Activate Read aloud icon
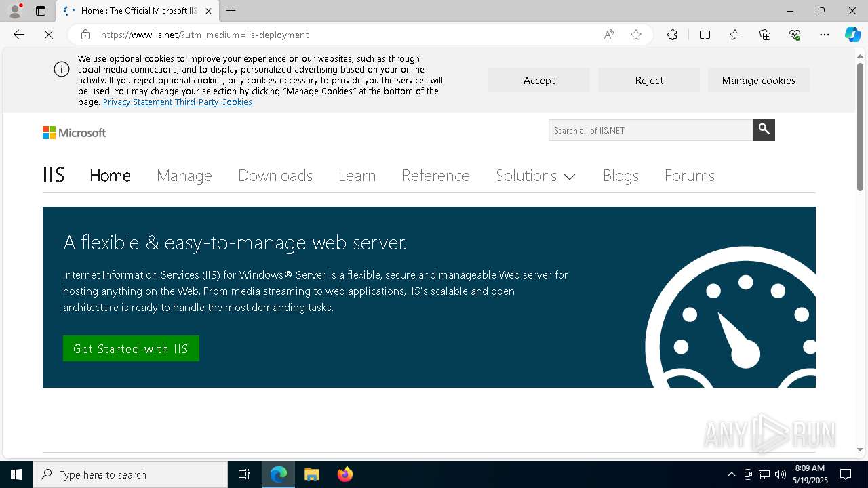The height and width of the screenshot is (488, 868). click(x=609, y=35)
